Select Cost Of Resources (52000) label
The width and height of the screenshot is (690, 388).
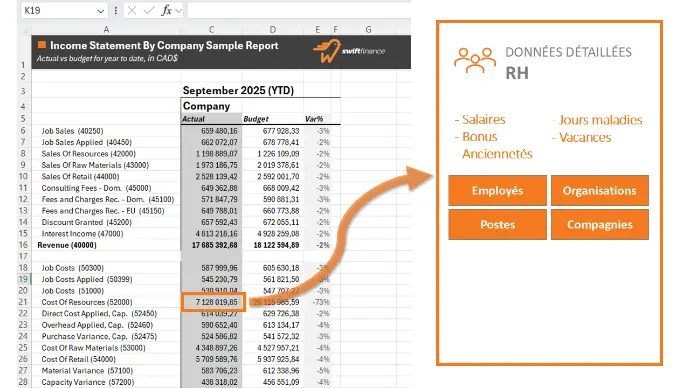87,302
